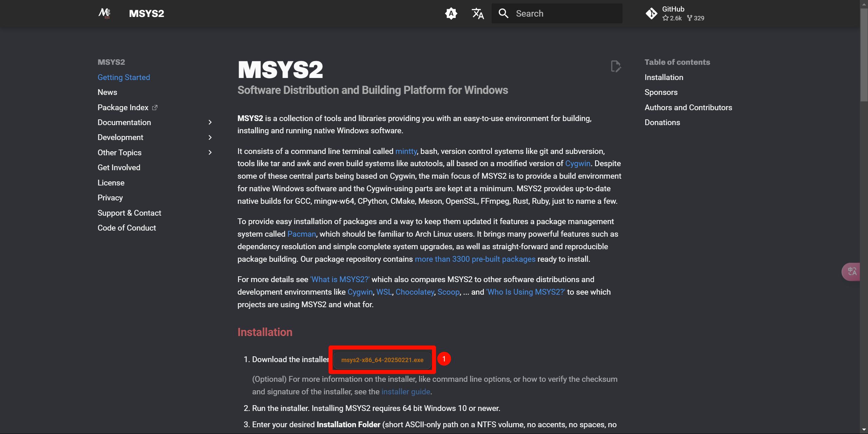Open the News sidebar item
Viewport: 868px width, 434px height.
pyautogui.click(x=107, y=92)
